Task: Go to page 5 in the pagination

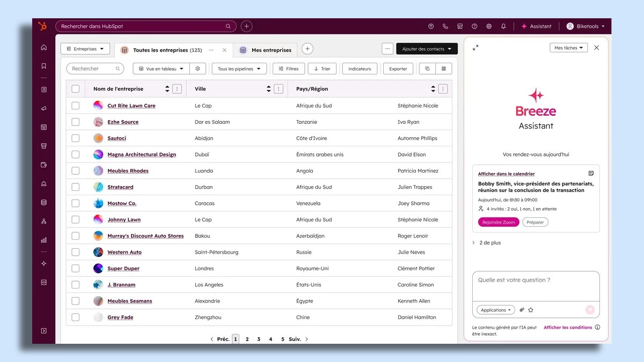Action: click(283, 339)
